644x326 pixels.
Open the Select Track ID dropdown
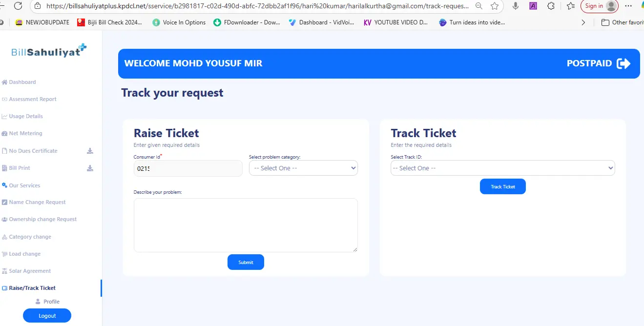pos(502,168)
